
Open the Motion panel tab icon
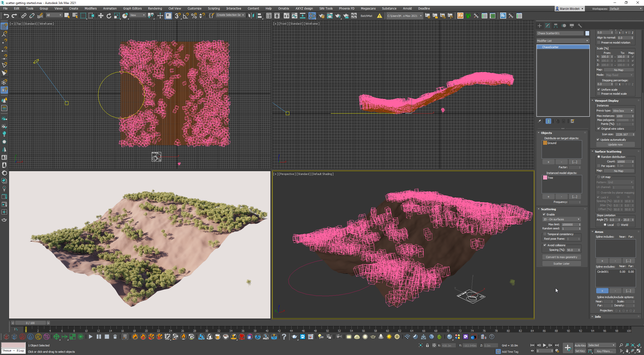pos(564,26)
